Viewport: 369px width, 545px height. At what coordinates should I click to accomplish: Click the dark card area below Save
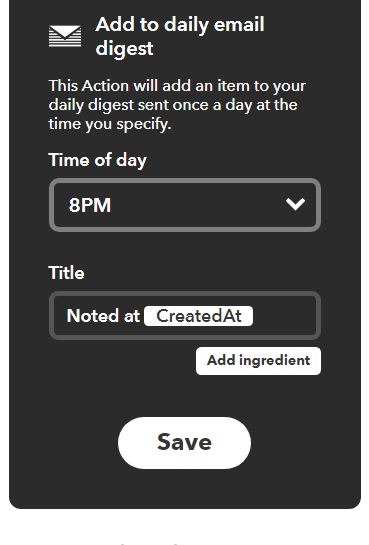click(x=184, y=488)
